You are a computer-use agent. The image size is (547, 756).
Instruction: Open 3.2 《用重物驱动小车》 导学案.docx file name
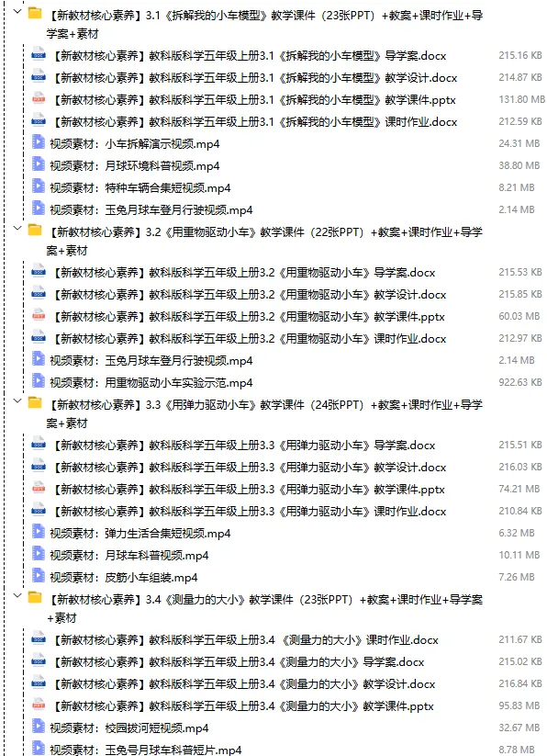click(242, 273)
